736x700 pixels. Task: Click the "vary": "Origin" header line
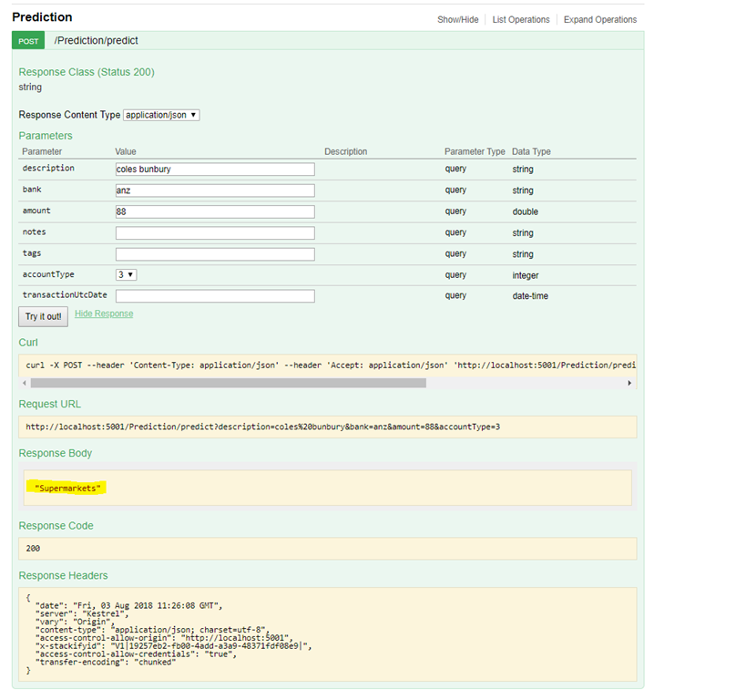75,622
